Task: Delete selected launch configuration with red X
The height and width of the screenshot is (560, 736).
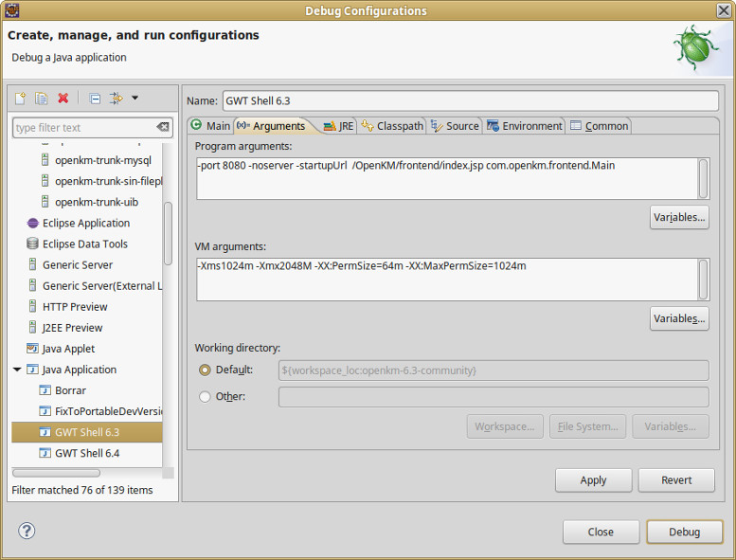Action: pyautogui.click(x=63, y=99)
